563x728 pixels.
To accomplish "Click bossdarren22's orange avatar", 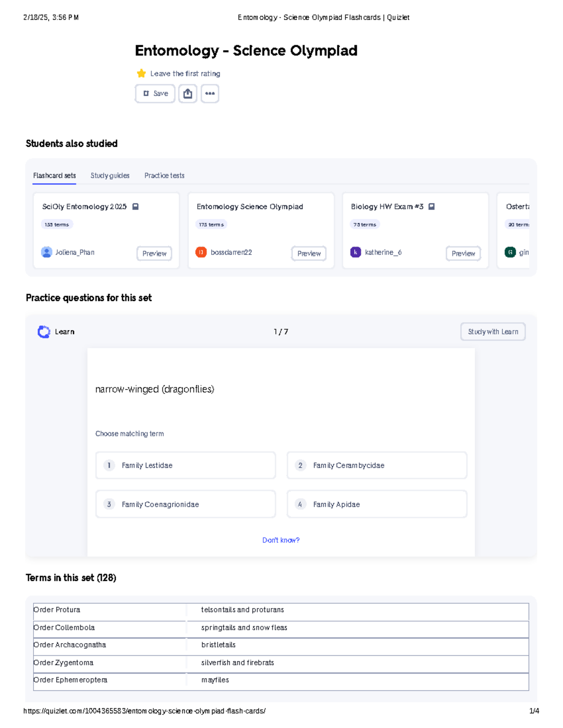I will click(201, 252).
